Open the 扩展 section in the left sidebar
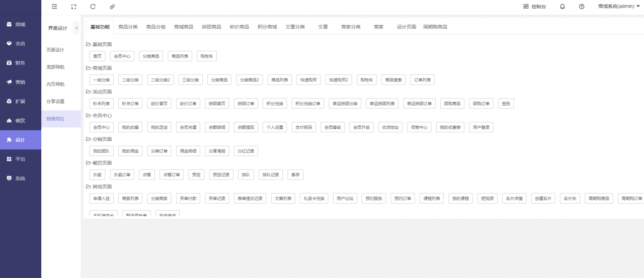The image size is (644, 278). tap(21, 101)
